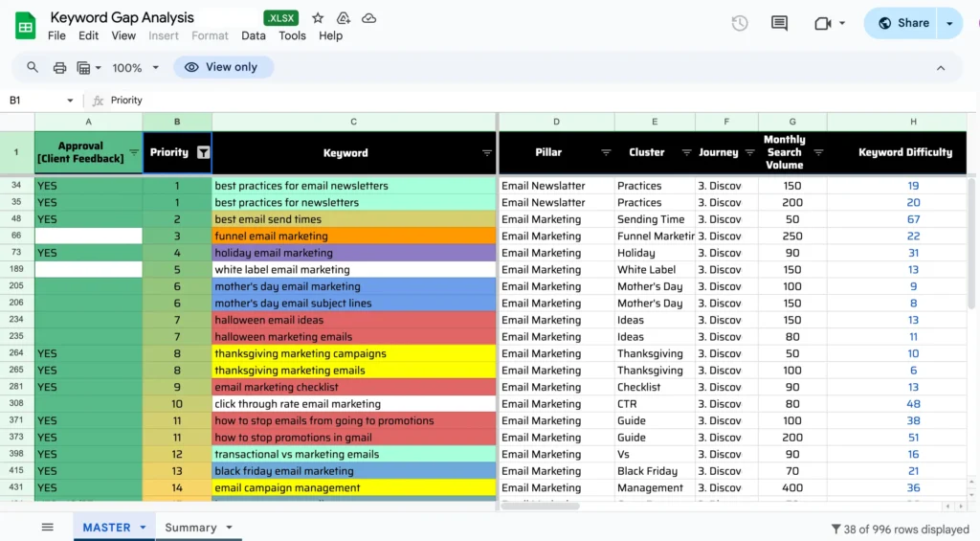Start a video call with camera icon
The width and height of the screenshot is (980, 541).
[x=822, y=23]
